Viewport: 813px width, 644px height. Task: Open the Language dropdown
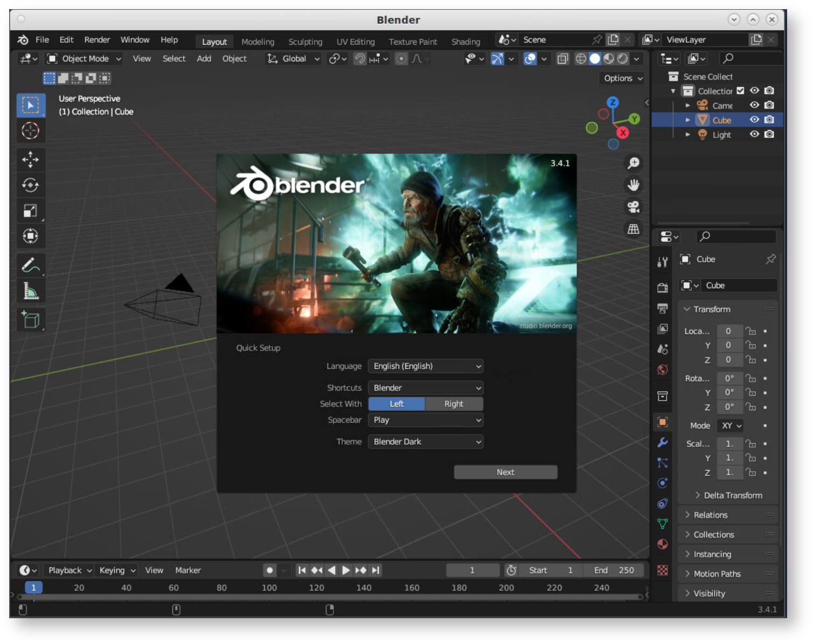[426, 366]
